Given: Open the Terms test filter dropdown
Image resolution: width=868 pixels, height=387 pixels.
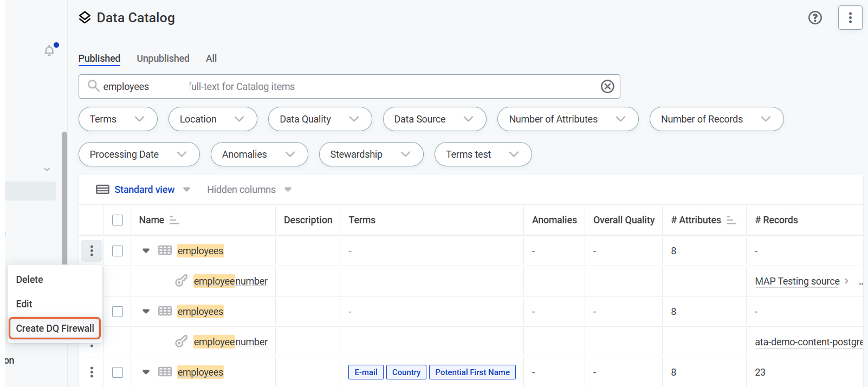Looking at the screenshot, I should (x=483, y=154).
